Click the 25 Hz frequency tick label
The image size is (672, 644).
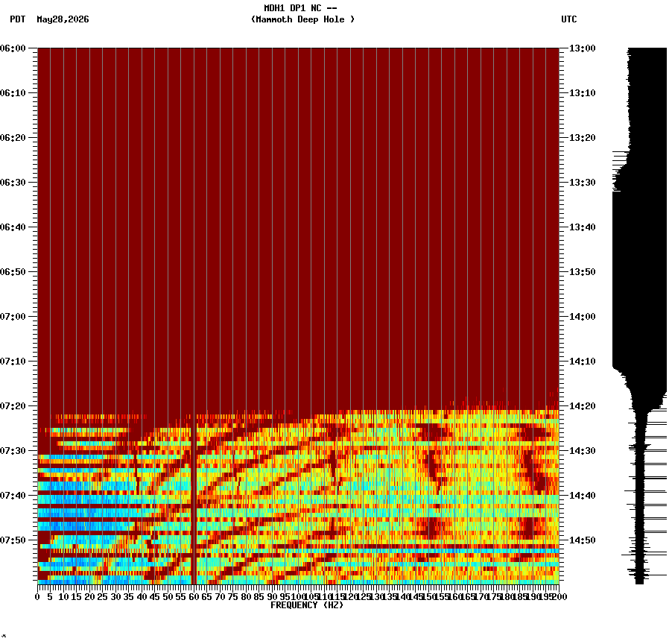102,597
